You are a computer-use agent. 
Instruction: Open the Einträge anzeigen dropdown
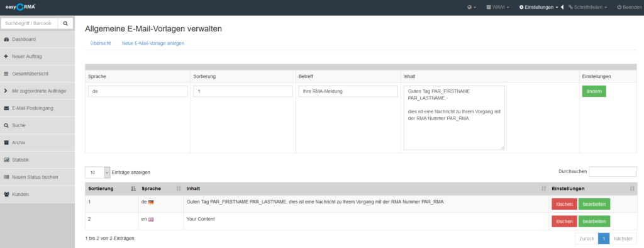[x=97, y=172]
